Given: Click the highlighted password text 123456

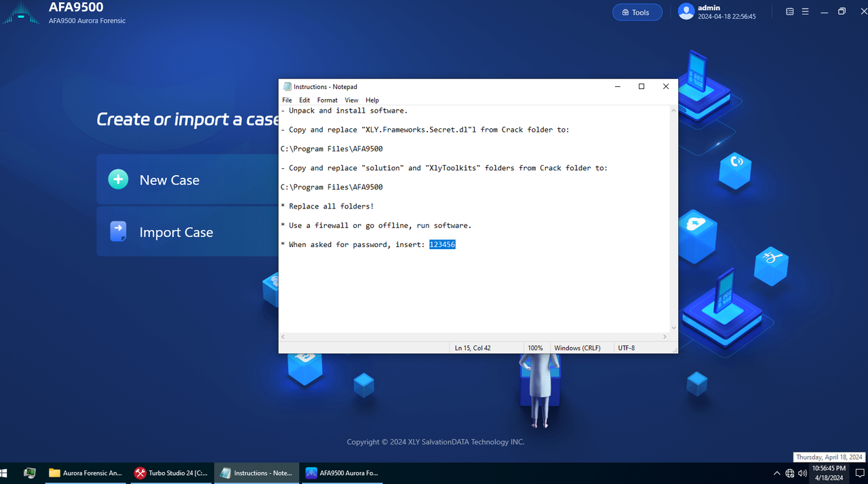Looking at the screenshot, I should (x=442, y=244).
